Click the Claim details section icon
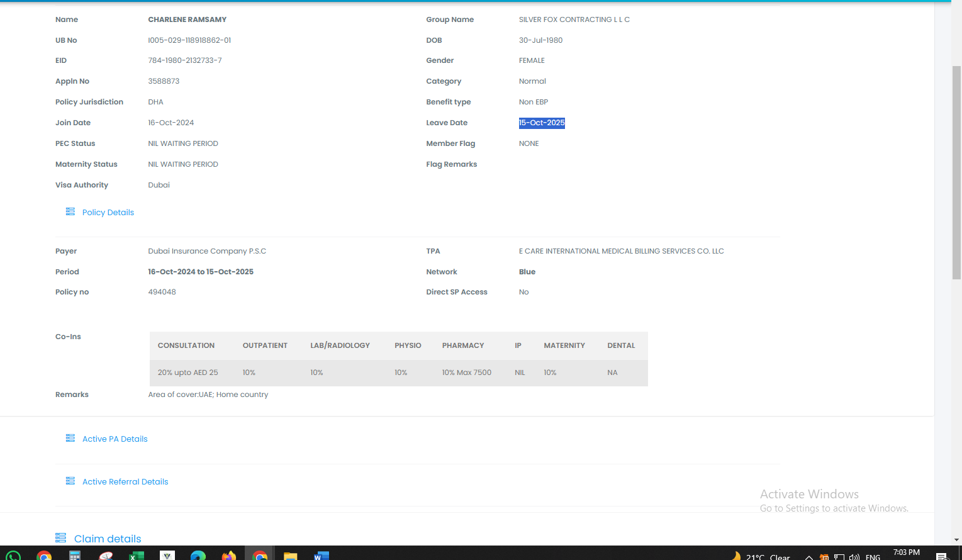962x560 pixels. click(61, 538)
